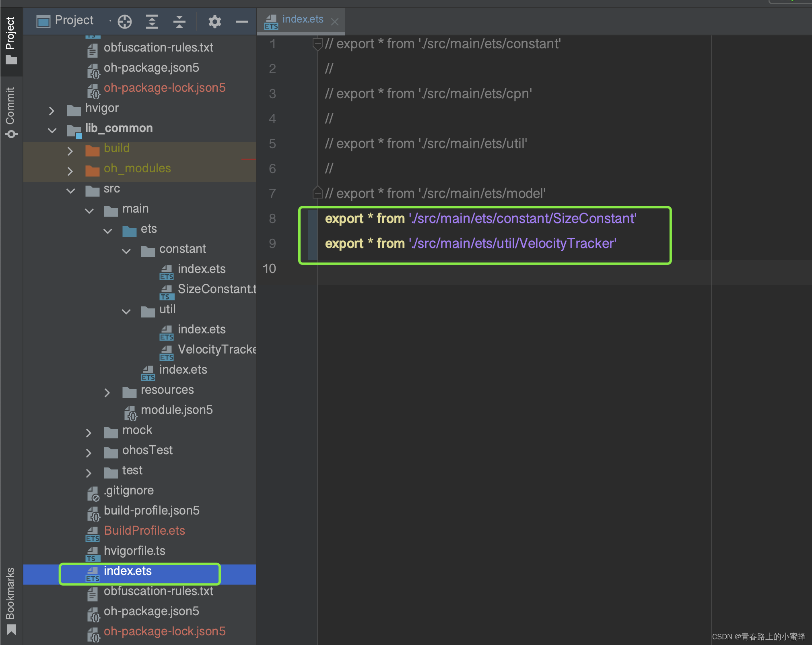Click commented model export on line 7

click(435, 193)
